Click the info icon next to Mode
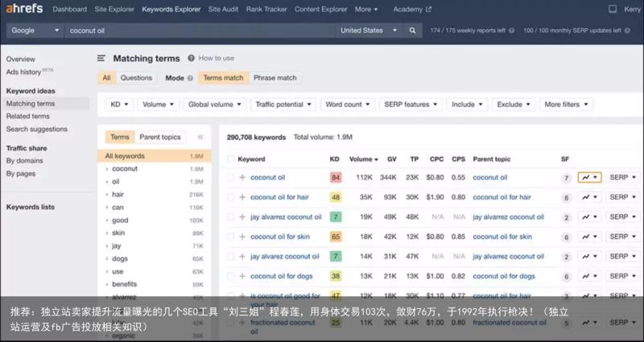This screenshot has height=342, width=644. 190,78
